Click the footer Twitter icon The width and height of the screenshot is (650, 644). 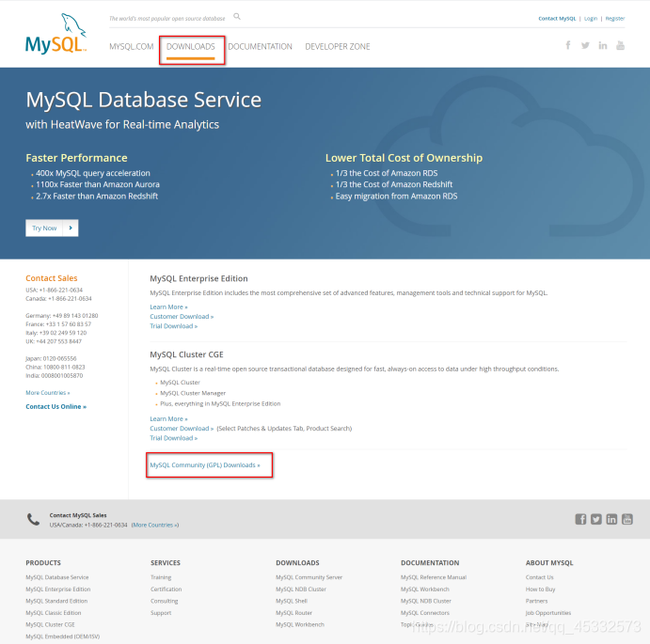tap(596, 519)
